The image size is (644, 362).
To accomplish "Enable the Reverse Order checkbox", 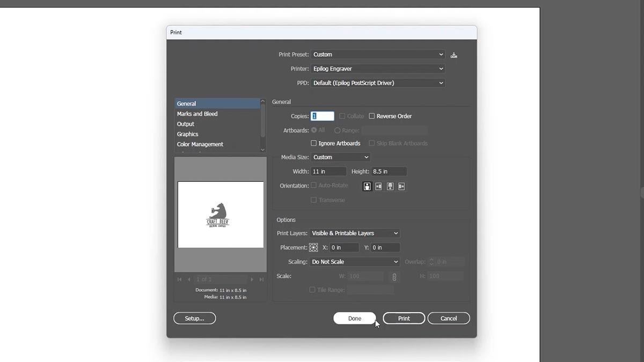I will point(372,116).
